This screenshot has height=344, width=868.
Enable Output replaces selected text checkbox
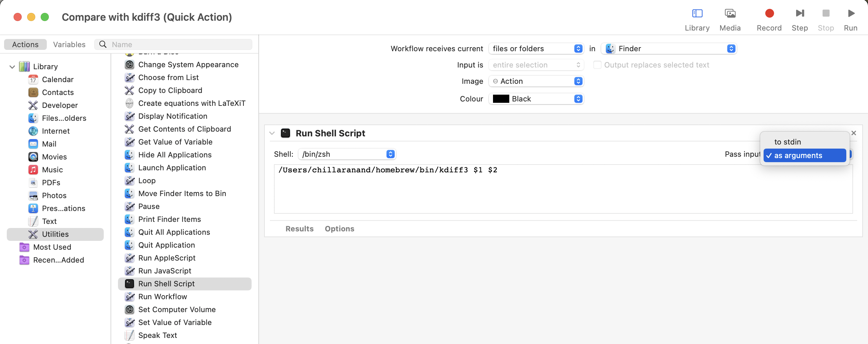click(597, 65)
